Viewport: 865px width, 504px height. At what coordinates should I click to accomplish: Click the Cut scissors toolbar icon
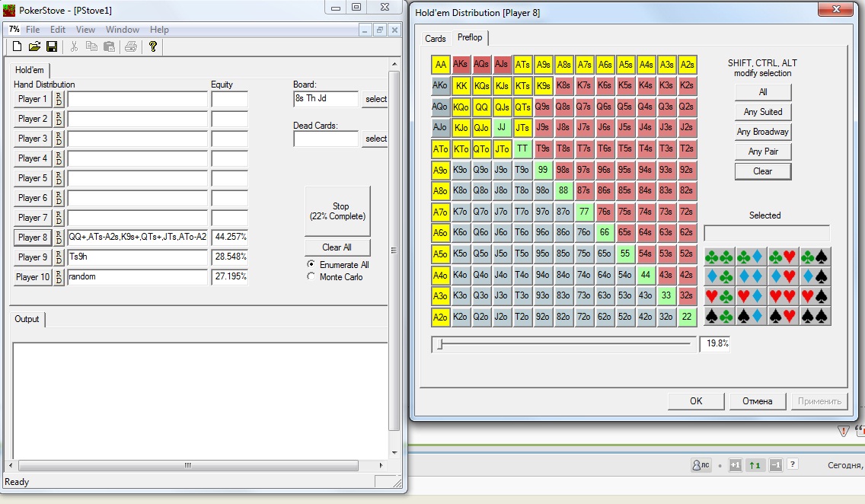[x=74, y=47]
